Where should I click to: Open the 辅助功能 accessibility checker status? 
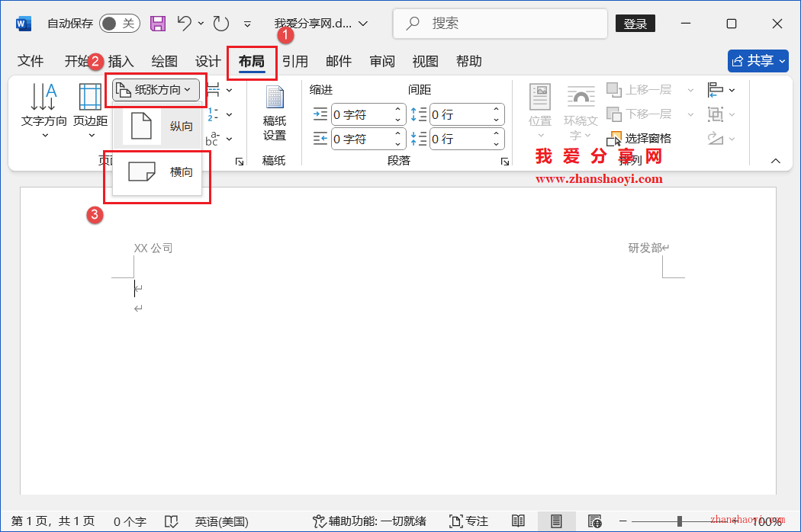[x=369, y=521]
